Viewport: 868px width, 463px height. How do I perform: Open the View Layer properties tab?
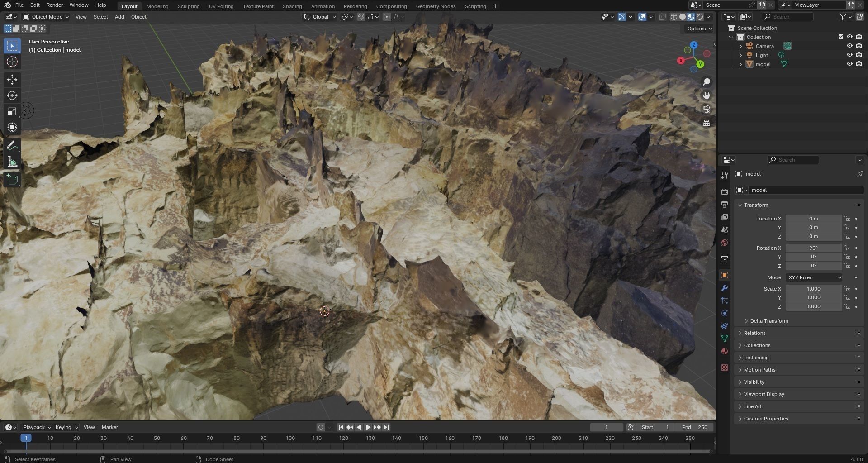725,217
